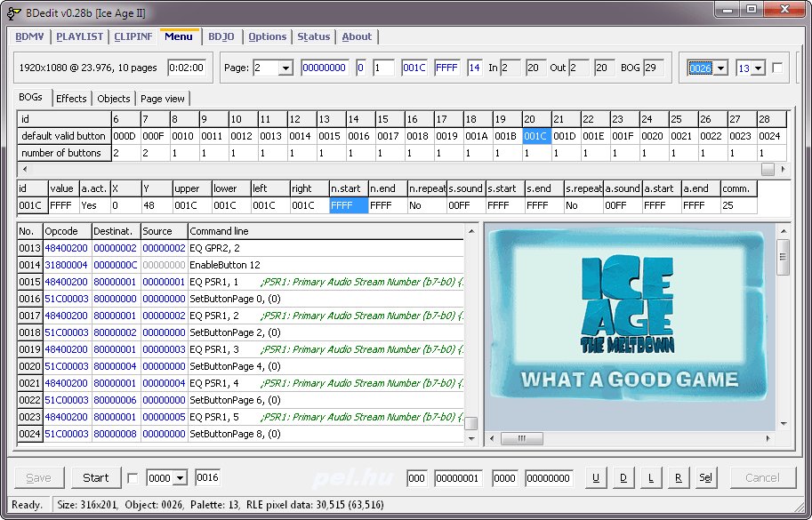Viewport: 812px width, 520px height.
Task: Switch to the BDMV tab
Action: pos(29,36)
